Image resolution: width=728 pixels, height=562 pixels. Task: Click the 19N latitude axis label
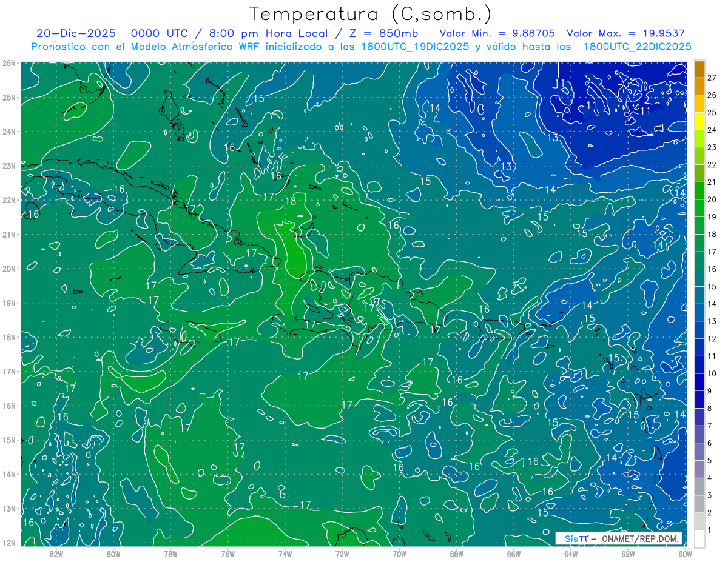9,303
